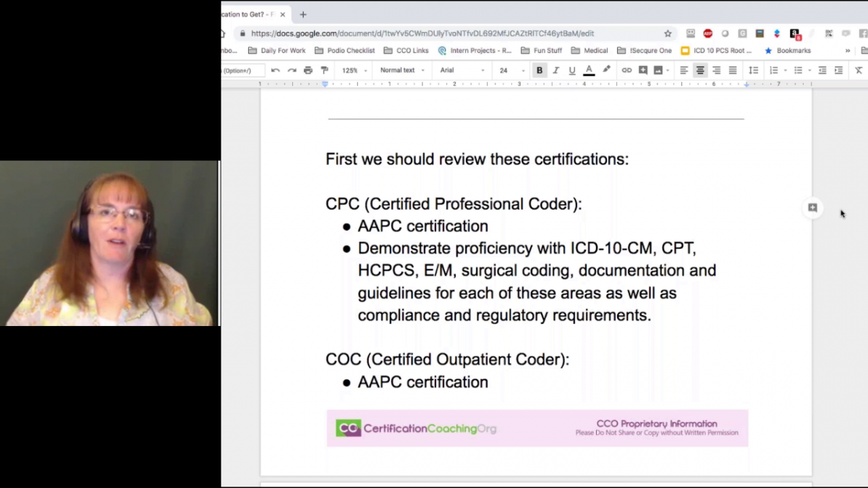Apply center alignment
Viewport: 868px width, 488px height.
click(x=700, y=69)
